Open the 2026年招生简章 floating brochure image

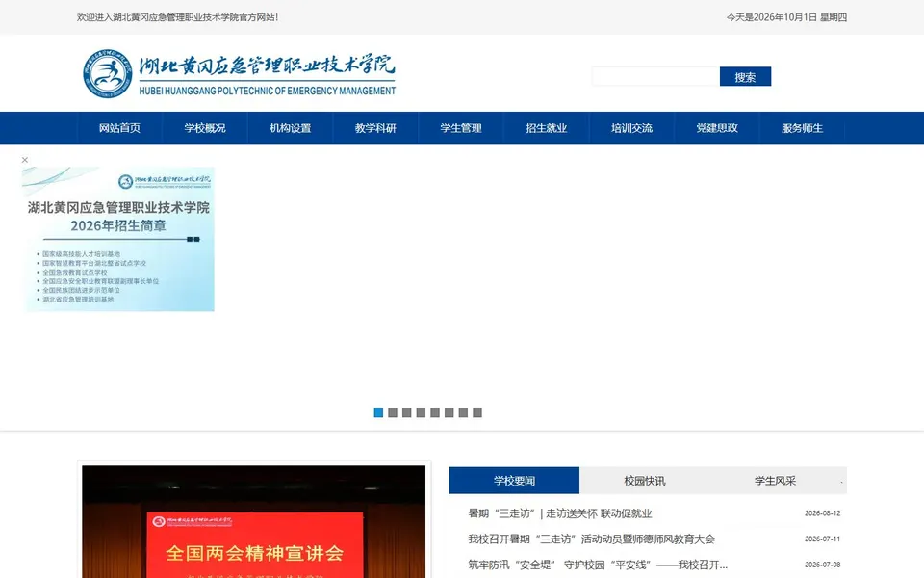click(118, 239)
